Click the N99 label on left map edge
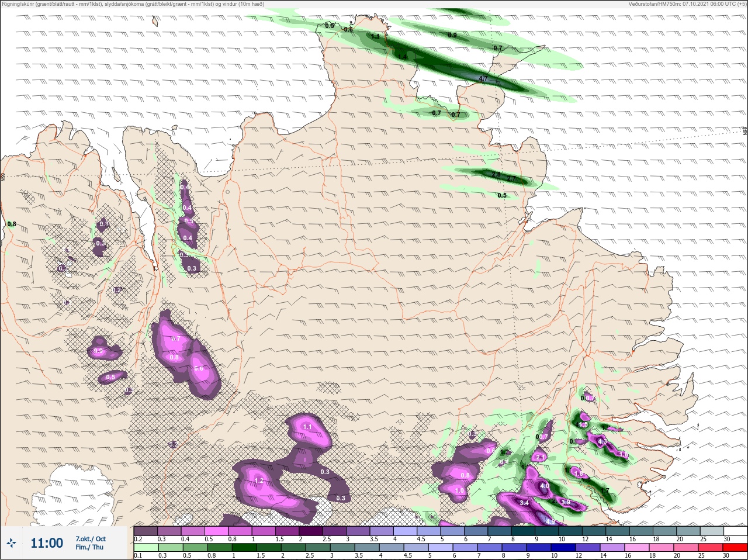 [3, 177]
